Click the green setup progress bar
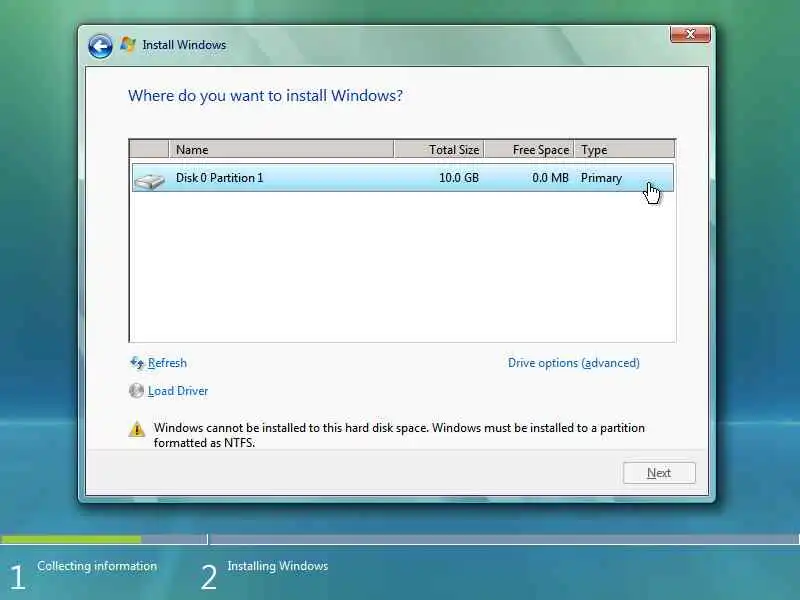800x600 pixels. (71, 539)
